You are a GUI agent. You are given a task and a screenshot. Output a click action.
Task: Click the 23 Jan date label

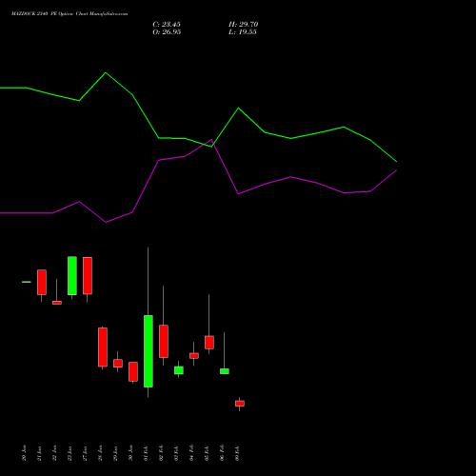(70, 453)
